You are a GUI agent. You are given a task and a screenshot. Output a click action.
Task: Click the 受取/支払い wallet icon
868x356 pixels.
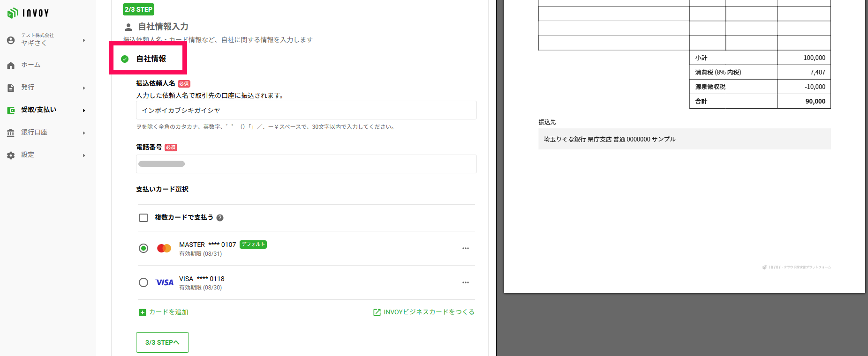pos(11,110)
